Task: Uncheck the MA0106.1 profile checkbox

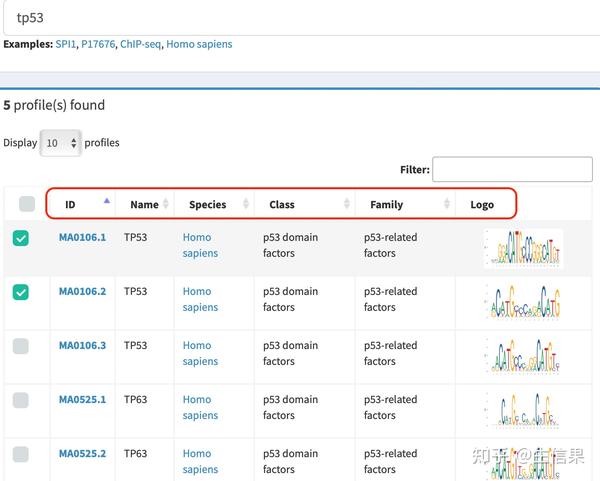Action: (21, 238)
